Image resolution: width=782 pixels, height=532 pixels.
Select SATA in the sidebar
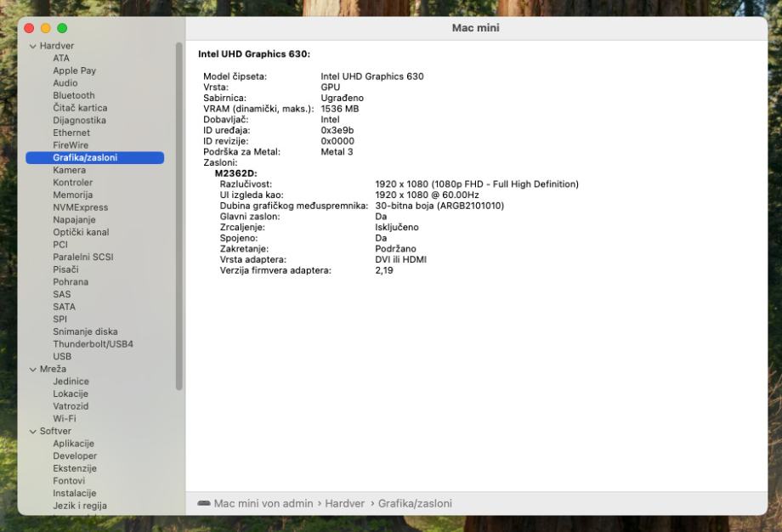[x=65, y=307]
